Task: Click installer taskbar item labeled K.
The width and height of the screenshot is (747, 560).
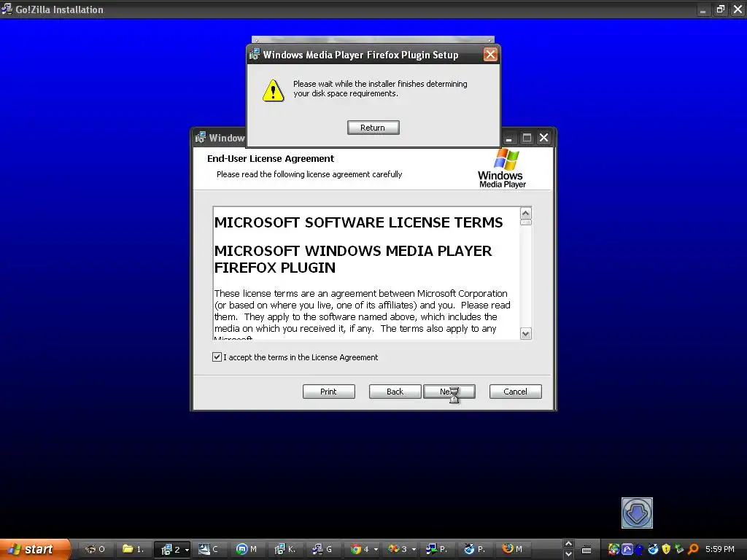Action: (x=285, y=550)
